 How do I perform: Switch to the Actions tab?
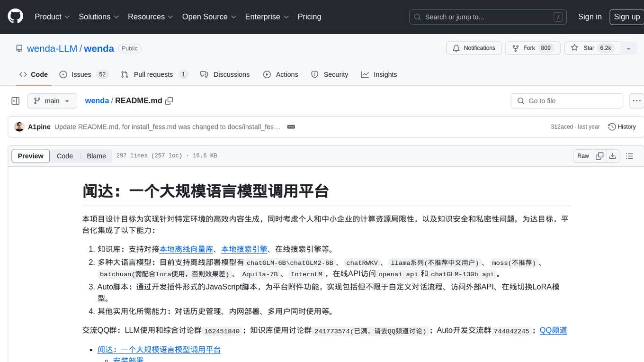click(x=281, y=74)
